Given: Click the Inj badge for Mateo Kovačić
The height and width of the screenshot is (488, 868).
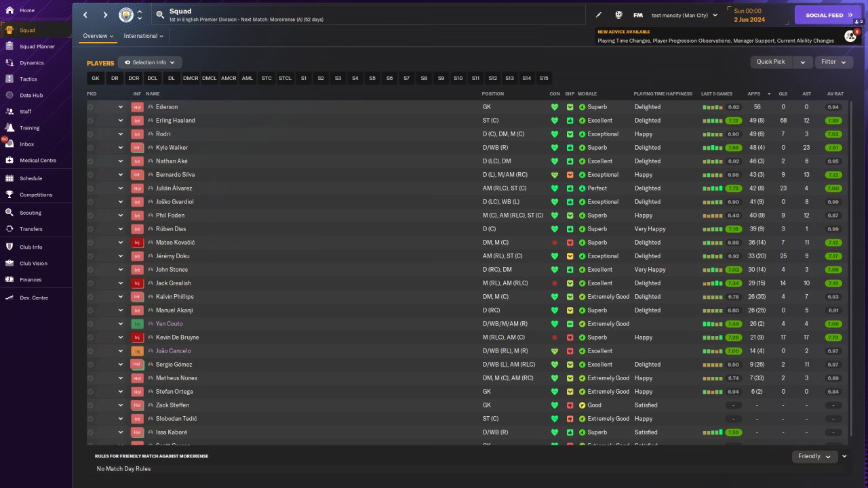Looking at the screenshot, I should point(138,243).
